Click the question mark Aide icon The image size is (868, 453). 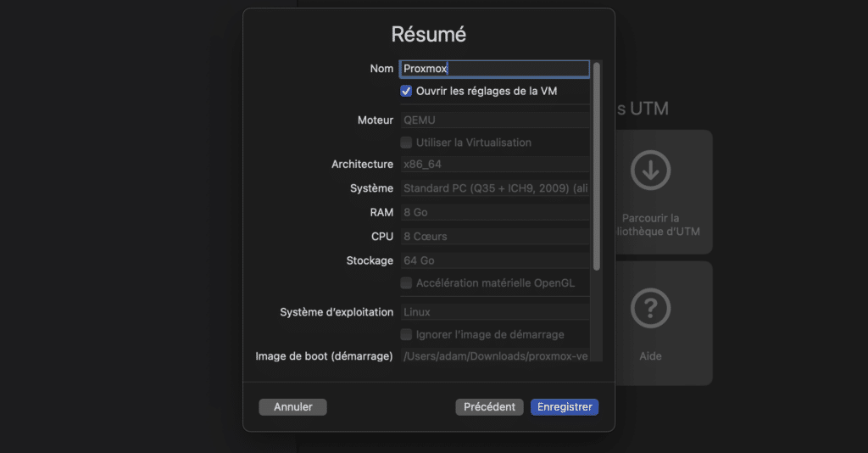click(x=650, y=308)
